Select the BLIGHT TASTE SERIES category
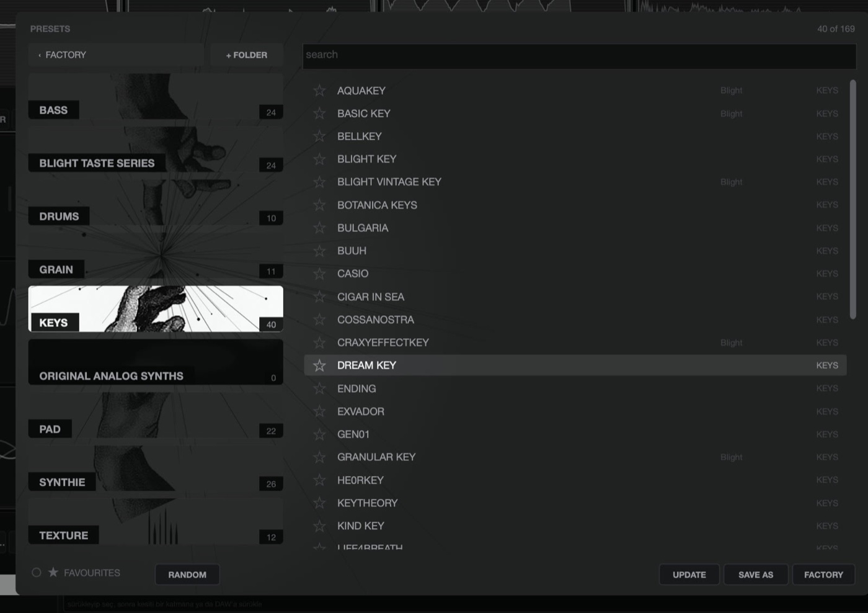 point(156,150)
